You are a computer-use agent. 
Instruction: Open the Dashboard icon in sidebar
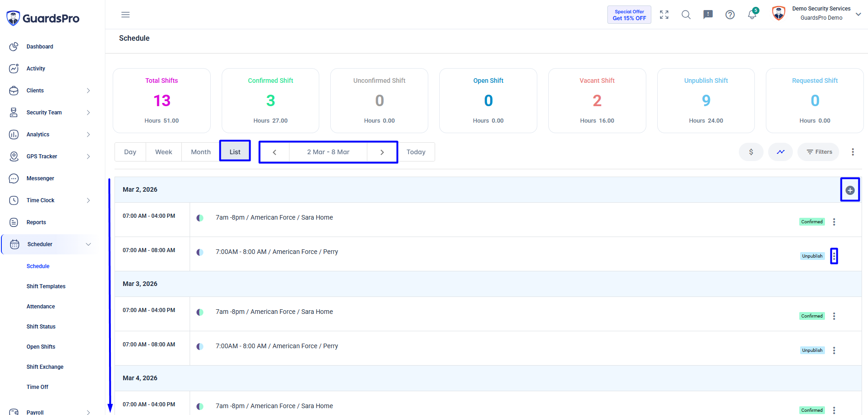pos(14,47)
